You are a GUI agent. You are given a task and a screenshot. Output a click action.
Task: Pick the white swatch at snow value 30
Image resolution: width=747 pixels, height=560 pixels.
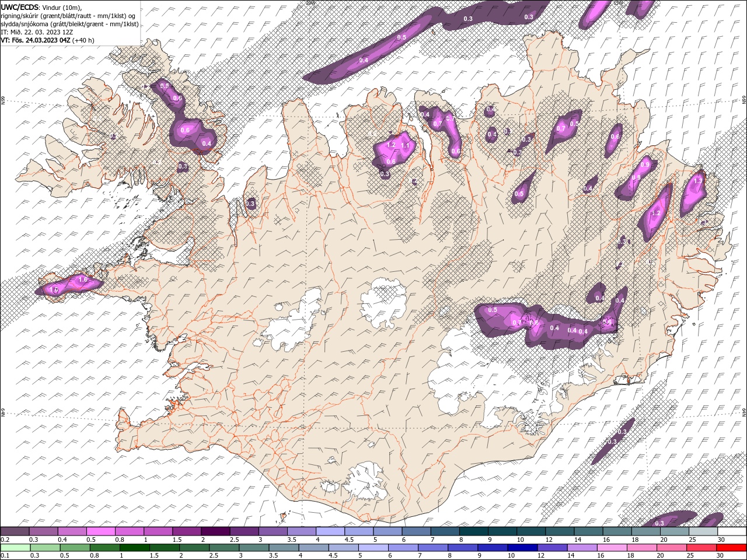point(732,531)
